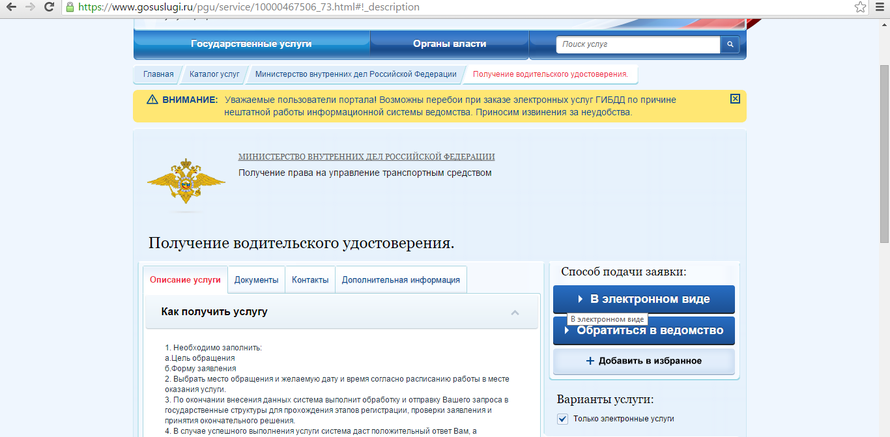The image size is (890, 437).
Task: Type in the 'Поиск услуг' search field
Action: click(638, 45)
